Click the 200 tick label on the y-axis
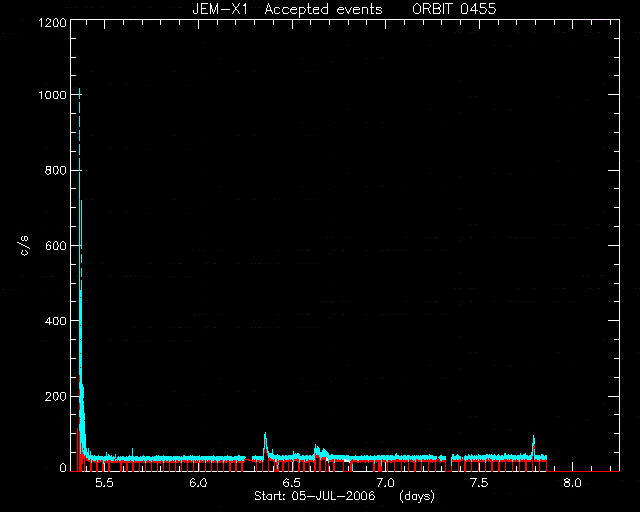 pyautogui.click(x=56, y=396)
